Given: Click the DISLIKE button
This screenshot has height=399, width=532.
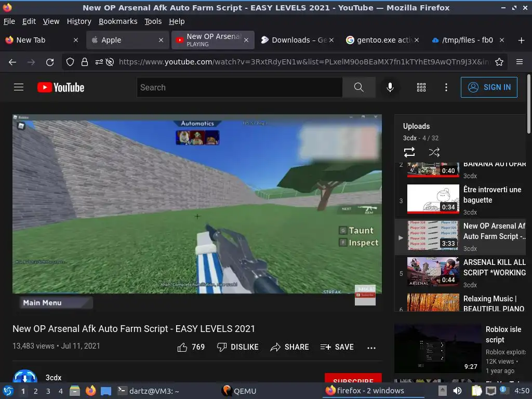Looking at the screenshot, I should click(237, 347).
